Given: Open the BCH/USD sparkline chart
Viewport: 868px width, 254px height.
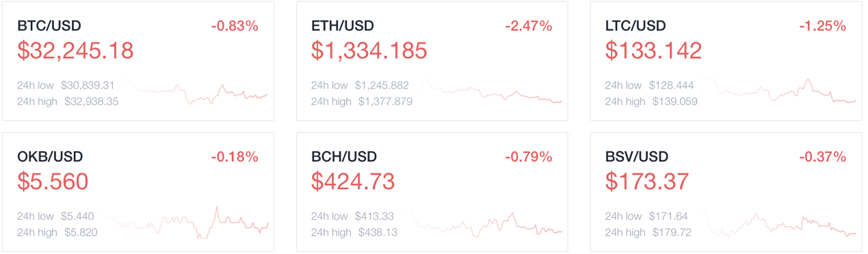Looking at the screenshot, I should tap(484, 224).
